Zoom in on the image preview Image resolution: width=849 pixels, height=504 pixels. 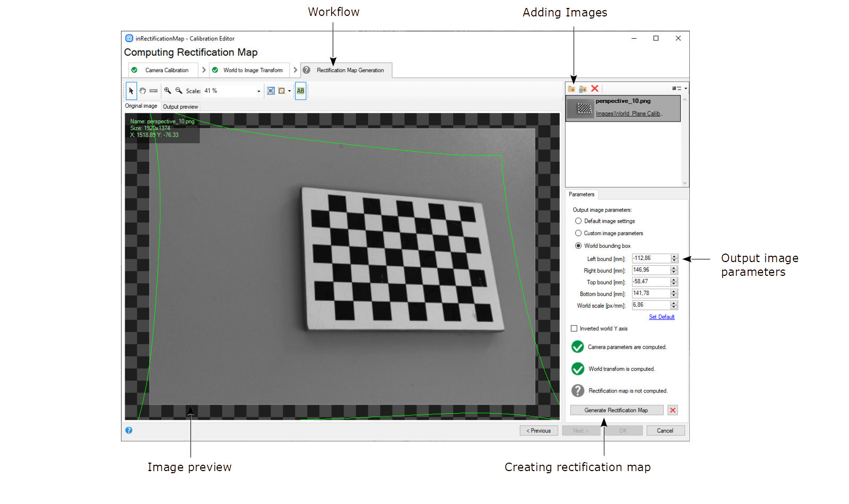point(168,91)
